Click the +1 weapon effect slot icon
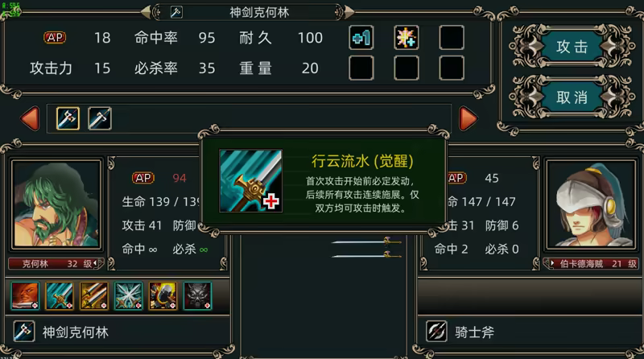 tap(361, 38)
